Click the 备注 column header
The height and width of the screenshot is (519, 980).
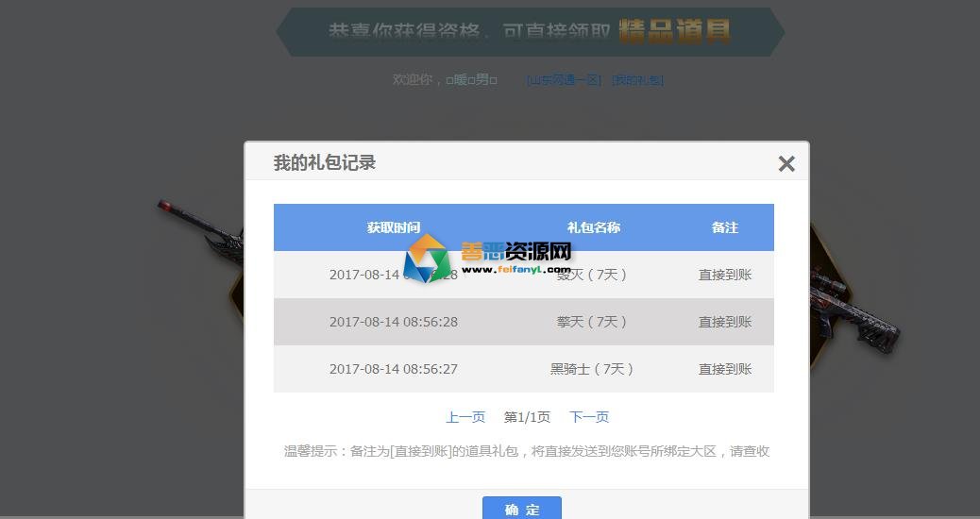[x=724, y=227]
